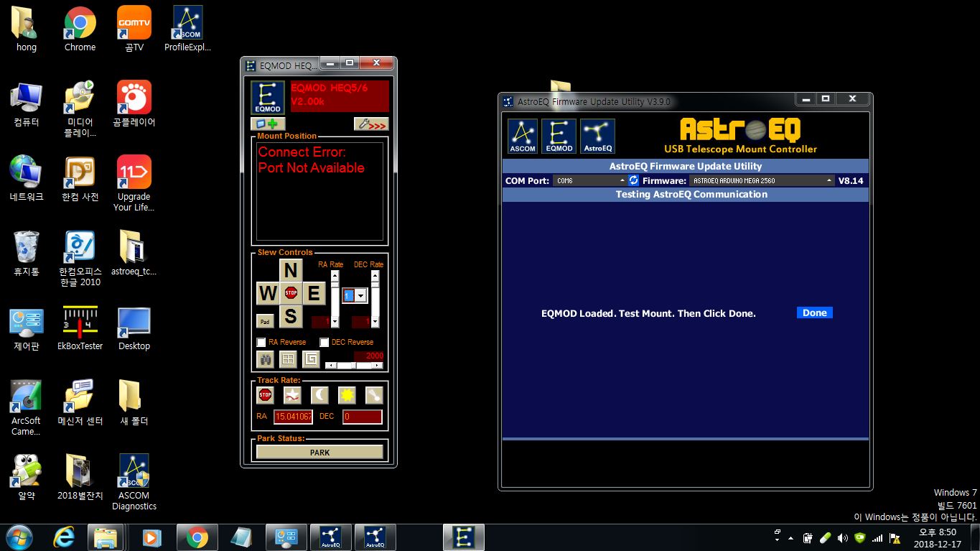
Task: Open File Explorer from taskbar
Action: click(106, 537)
